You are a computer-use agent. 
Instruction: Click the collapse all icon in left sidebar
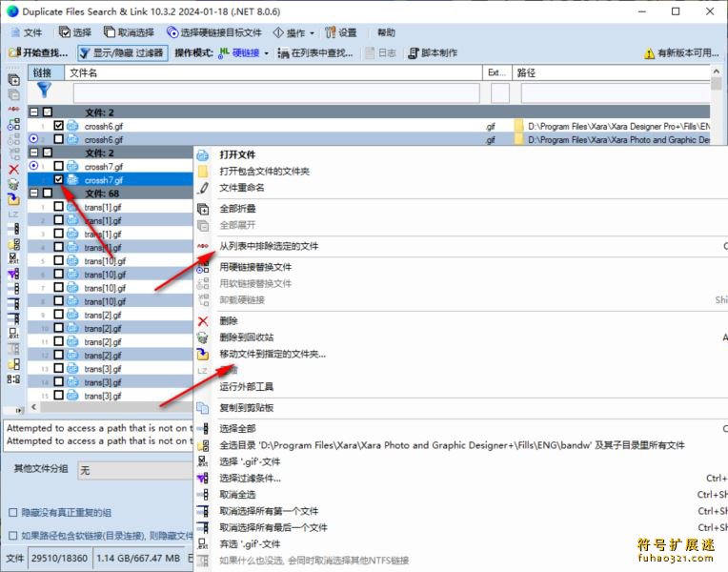[14, 80]
